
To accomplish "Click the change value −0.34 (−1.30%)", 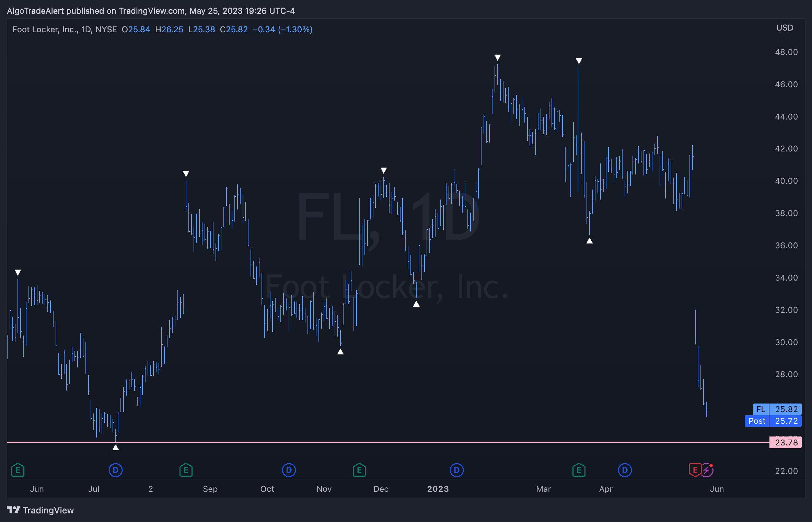I will coord(282,30).
